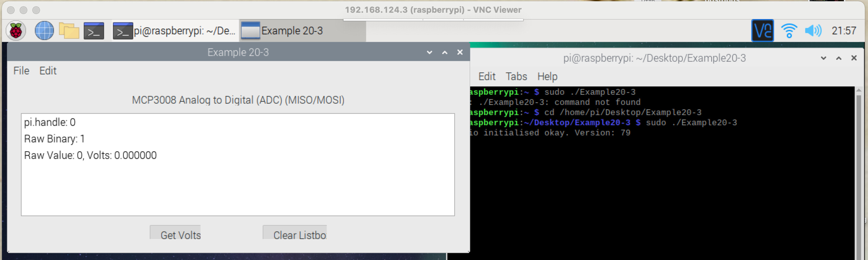Open the Edit menu in Example 20-3
The height and width of the screenshot is (260, 868).
coord(48,71)
